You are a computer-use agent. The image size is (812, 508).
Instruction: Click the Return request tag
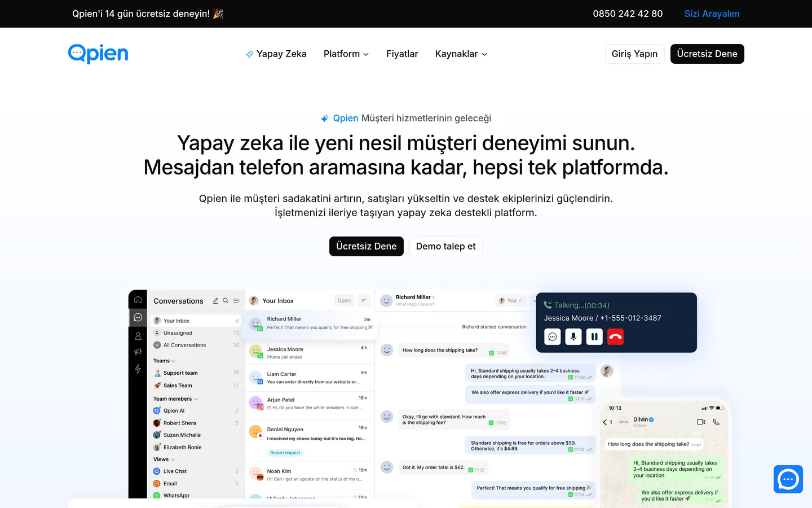[x=285, y=453]
